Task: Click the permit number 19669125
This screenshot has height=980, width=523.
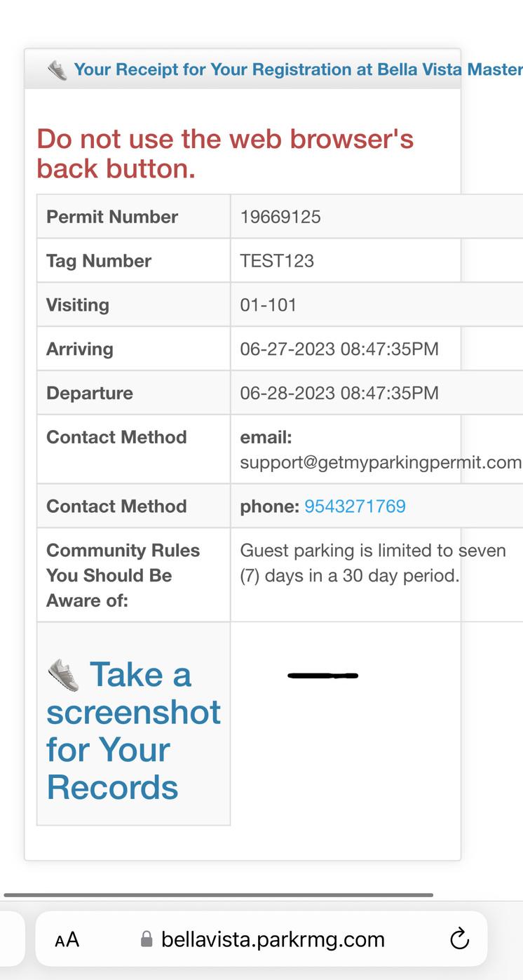Action: tap(280, 217)
